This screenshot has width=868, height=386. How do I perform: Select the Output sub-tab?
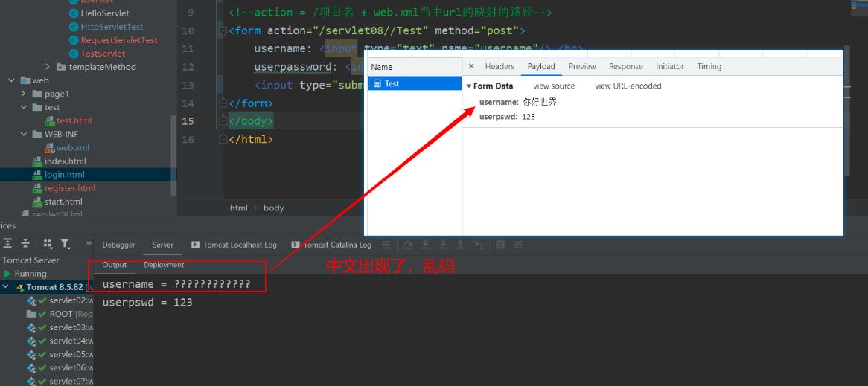115,265
